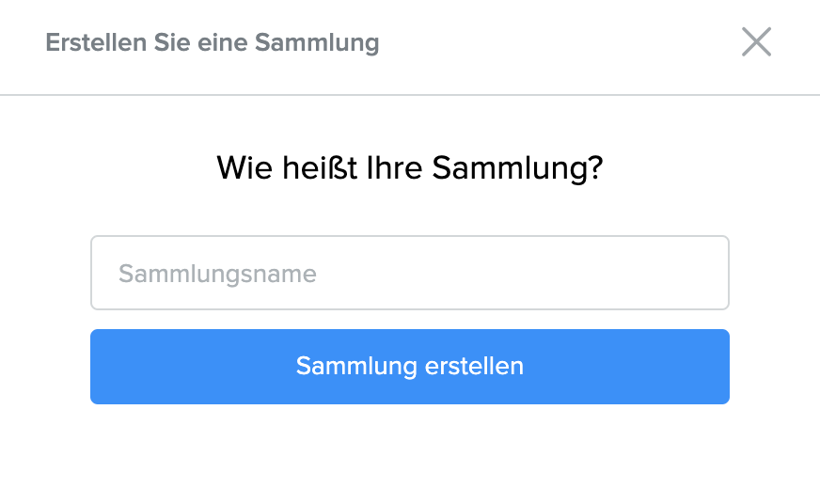Hit the gray close icon at top right

[756, 42]
